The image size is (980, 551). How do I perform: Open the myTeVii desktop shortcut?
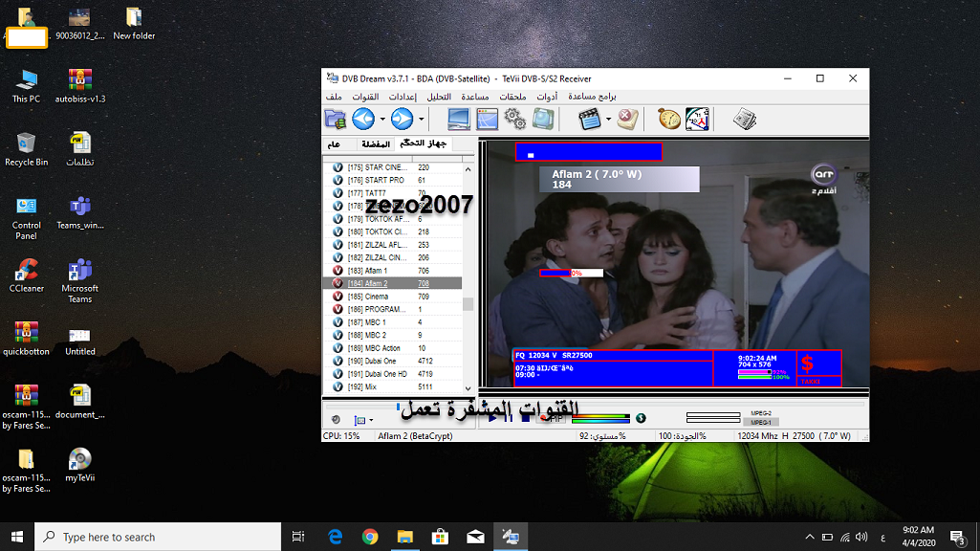(80, 465)
